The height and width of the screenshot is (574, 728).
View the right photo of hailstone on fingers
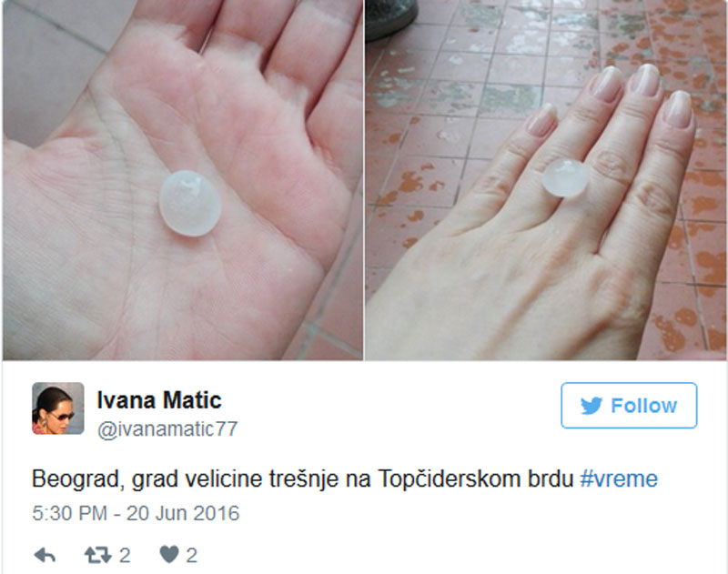coord(546,179)
